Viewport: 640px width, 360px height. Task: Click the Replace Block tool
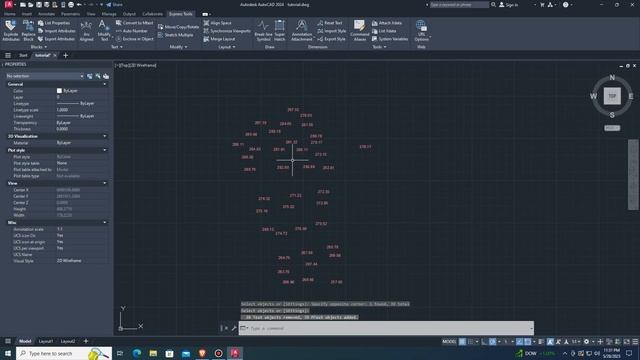28,30
